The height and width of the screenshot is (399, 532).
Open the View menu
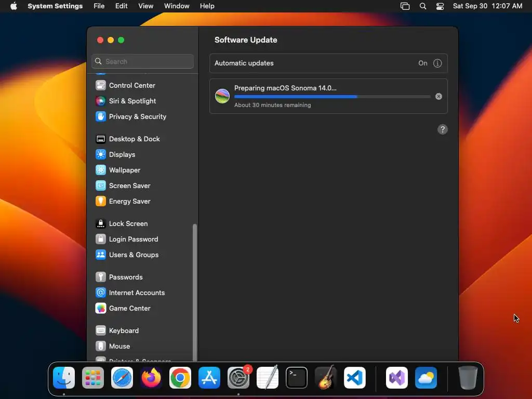(x=146, y=6)
